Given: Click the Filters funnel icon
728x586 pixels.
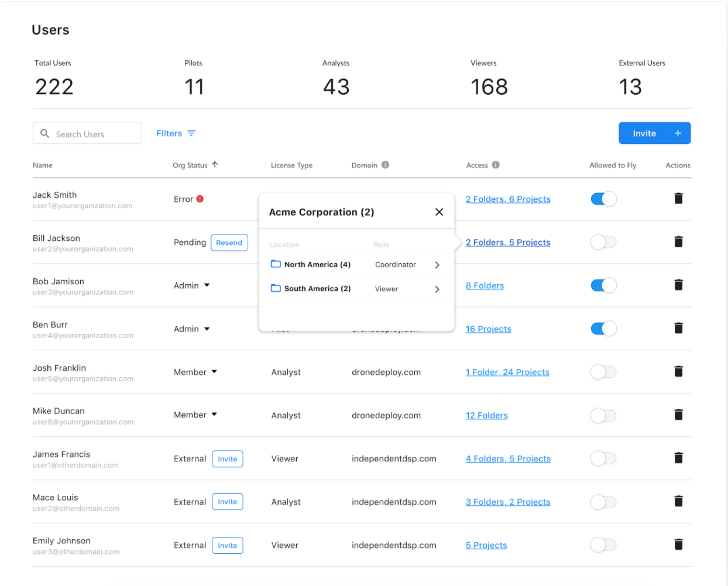Looking at the screenshot, I should [x=191, y=133].
